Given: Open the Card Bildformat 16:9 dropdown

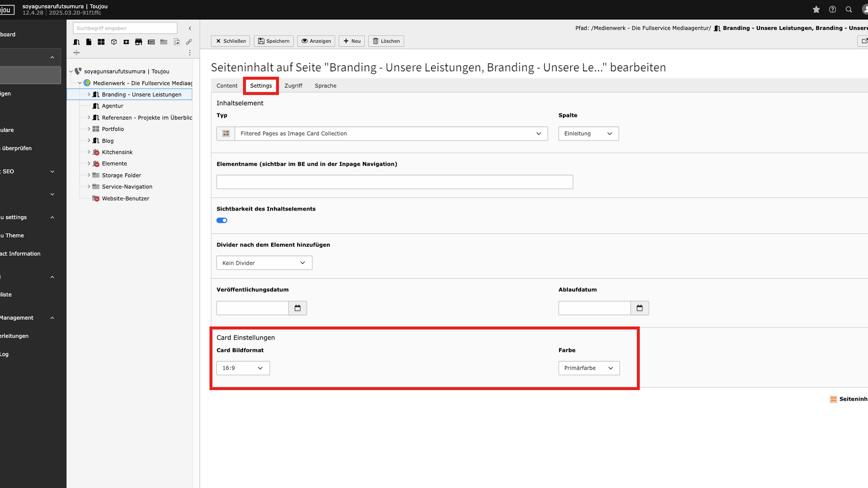Looking at the screenshot, I should 243,368.
